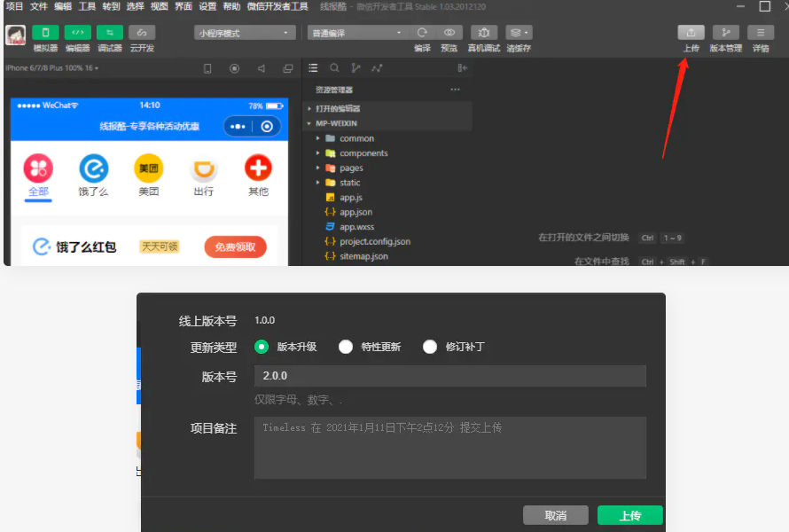Click the 版本号 input field

[449, 376]
